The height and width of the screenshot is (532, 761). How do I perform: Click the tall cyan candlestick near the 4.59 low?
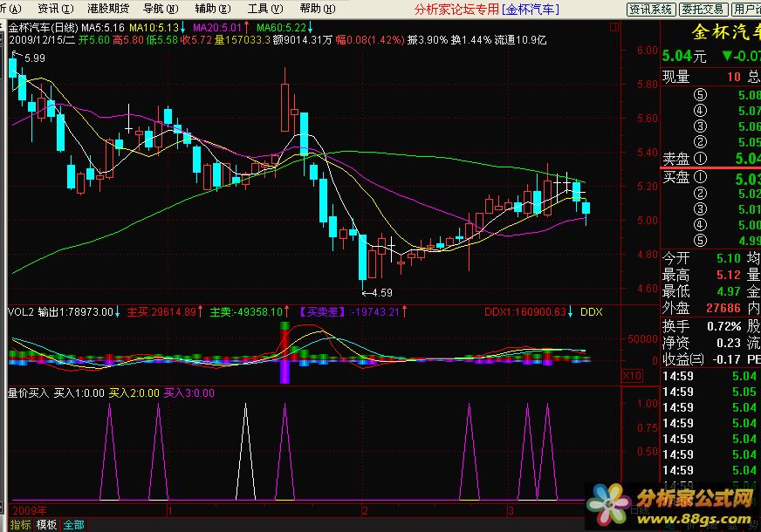point(362,257)
